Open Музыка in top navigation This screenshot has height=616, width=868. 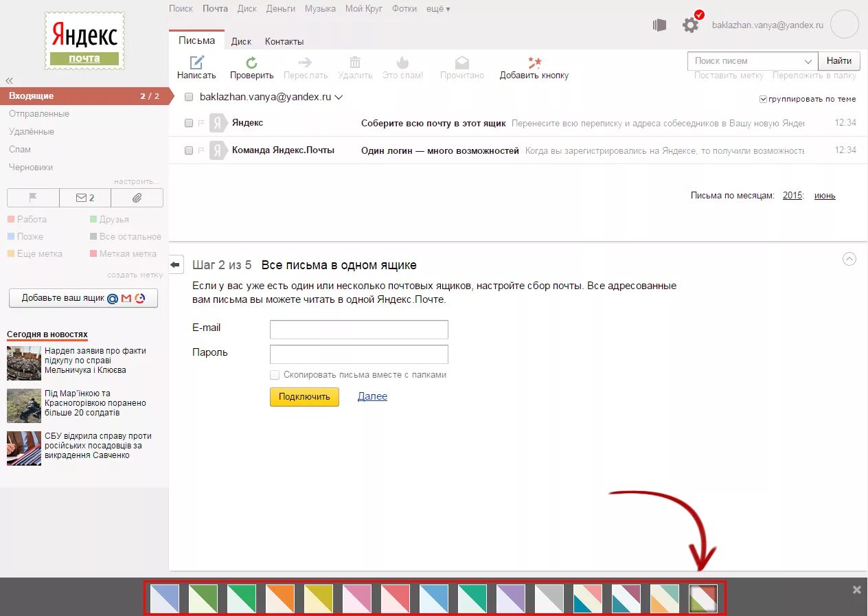coord(320,9)
